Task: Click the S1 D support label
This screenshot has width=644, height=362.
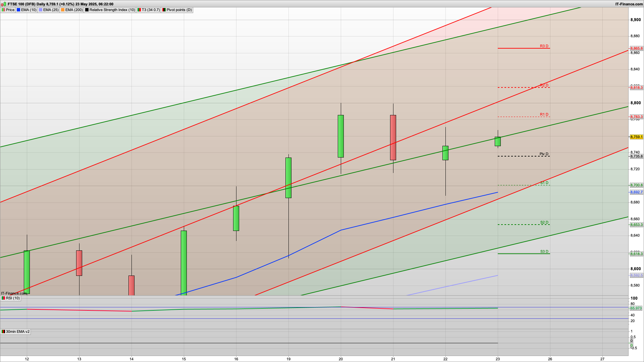Action: [x=544, y=183]
